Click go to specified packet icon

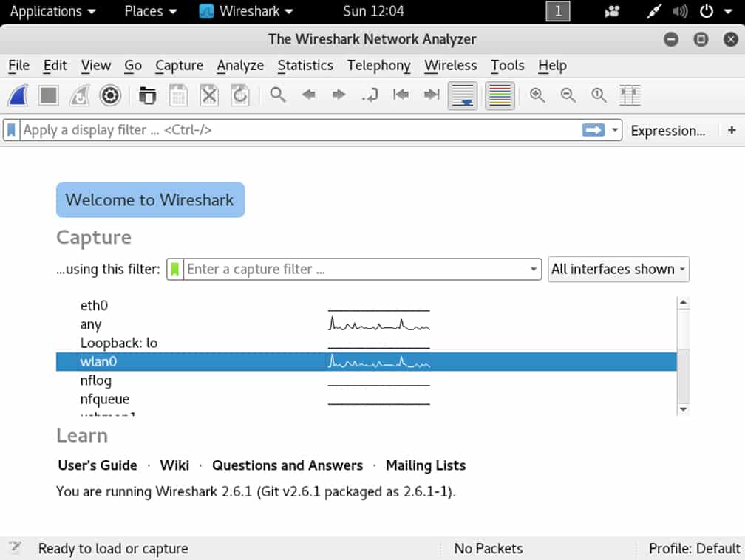[370, 95]
